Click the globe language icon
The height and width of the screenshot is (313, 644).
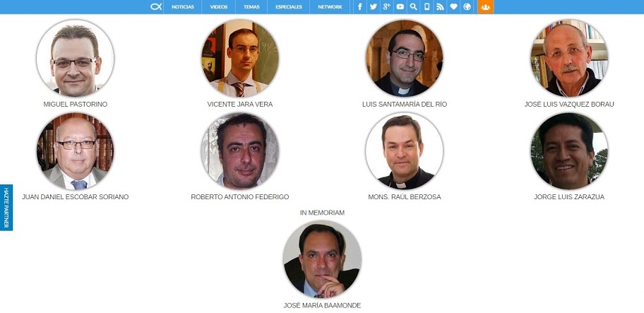tap(467, 6)
